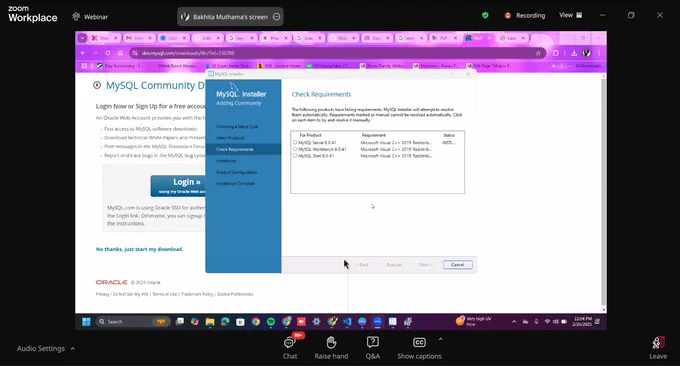Viewport: 680px width, 366px height.
Task: Click the browser page vertical scrollbar
Action: (x=603, y=193)
